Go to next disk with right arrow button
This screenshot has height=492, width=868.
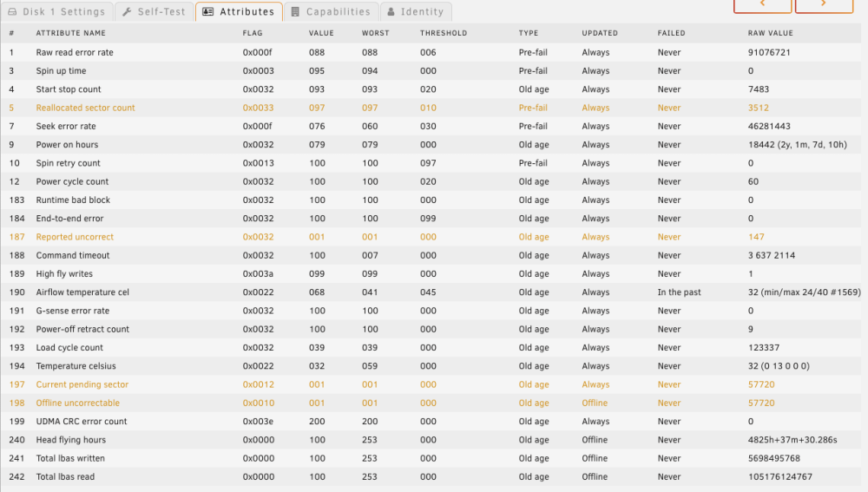click(x=824, y=5)
